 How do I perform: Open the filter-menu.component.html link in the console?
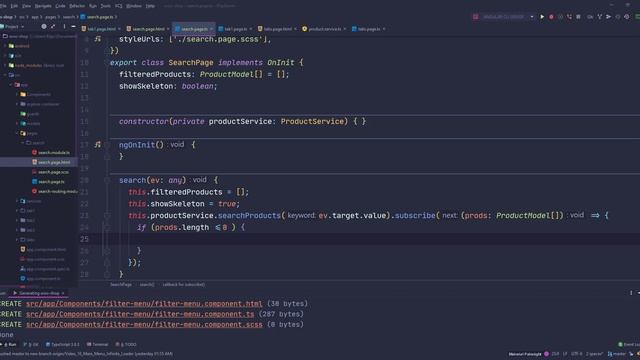coord(144,304)
